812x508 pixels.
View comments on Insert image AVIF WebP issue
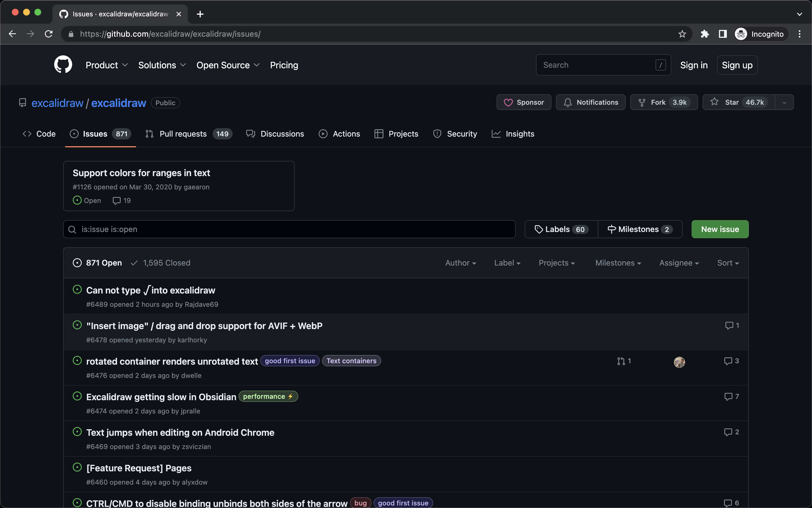click(732, 325)
